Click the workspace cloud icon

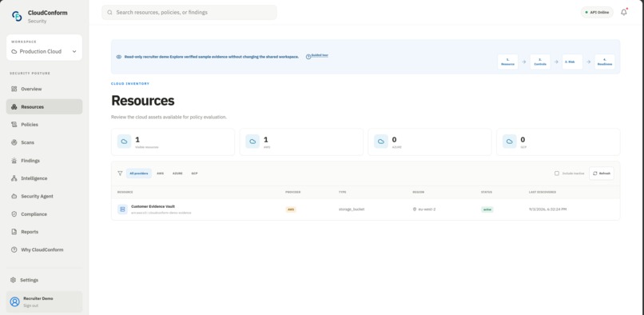click(14, 51)
